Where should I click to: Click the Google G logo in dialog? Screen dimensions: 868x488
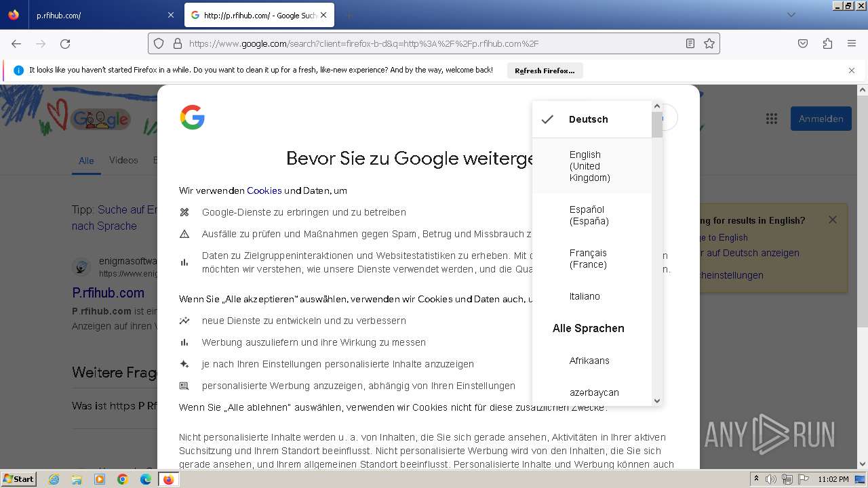point(192,117)
